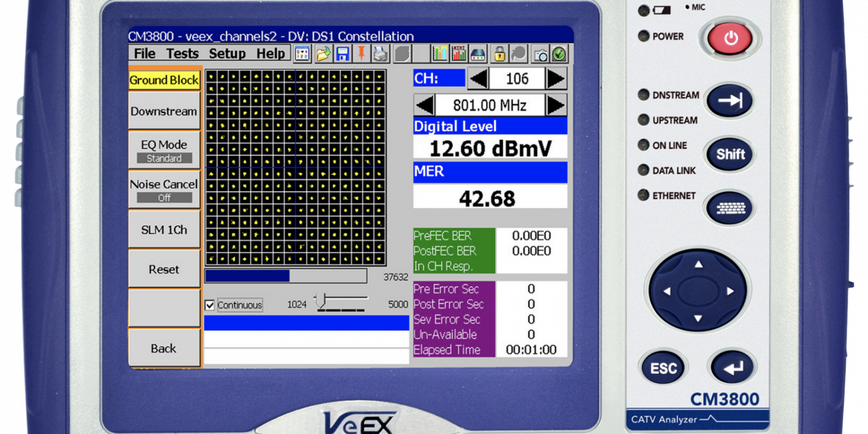Push the center of the navigation pad

698,291
